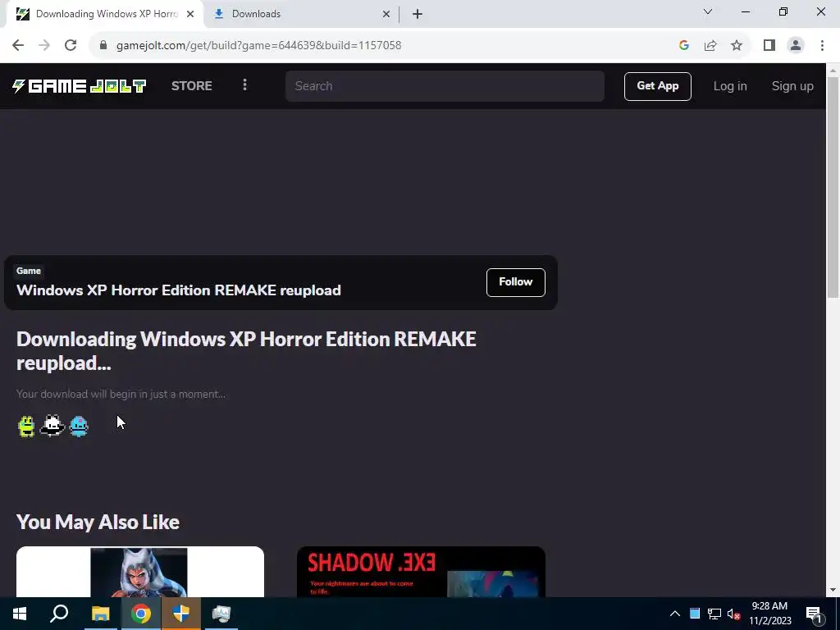Click 'Downloading Windows XP Horror Edition' heading

246,351
